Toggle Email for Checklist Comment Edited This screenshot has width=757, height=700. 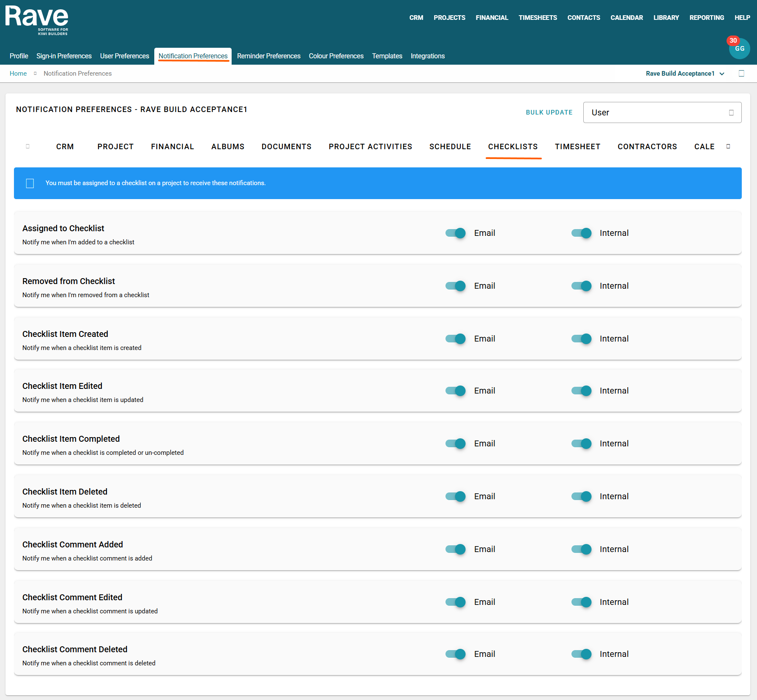click(x=456, y=602)
